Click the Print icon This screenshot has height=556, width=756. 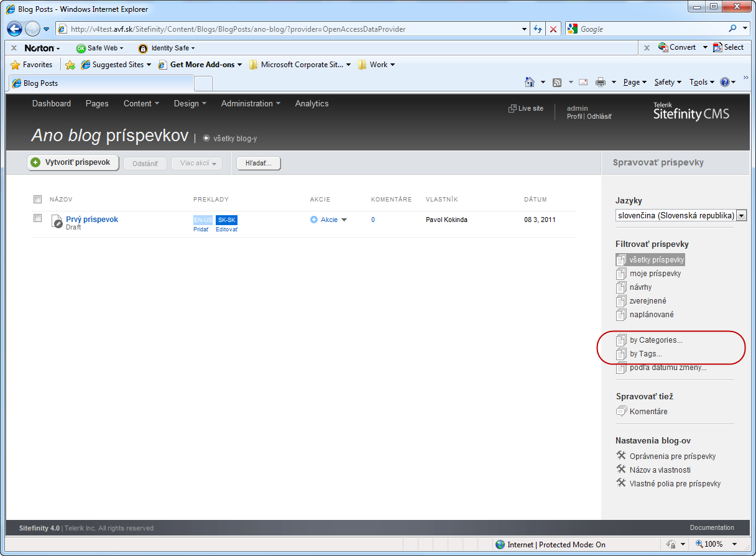(x=601, y=82)
